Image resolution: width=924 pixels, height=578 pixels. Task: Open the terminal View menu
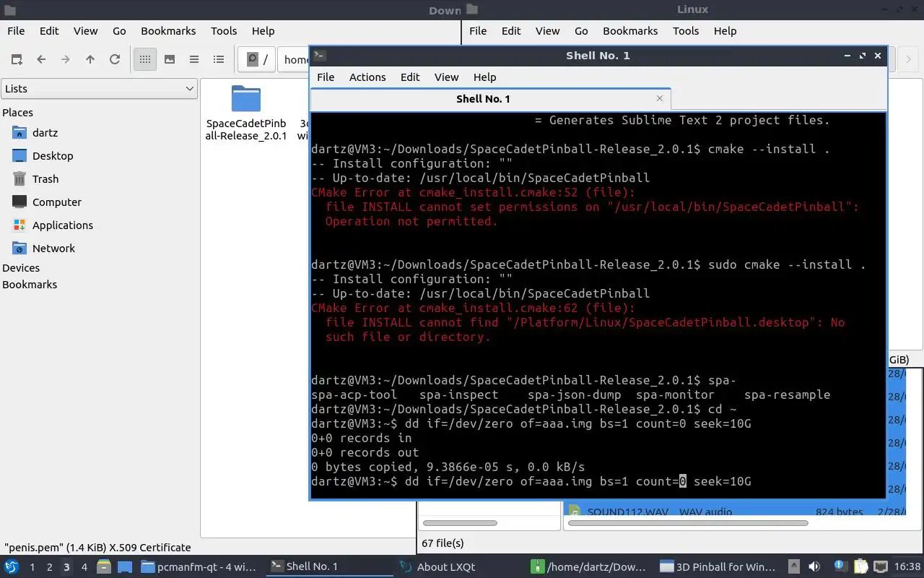pos(446,77)
